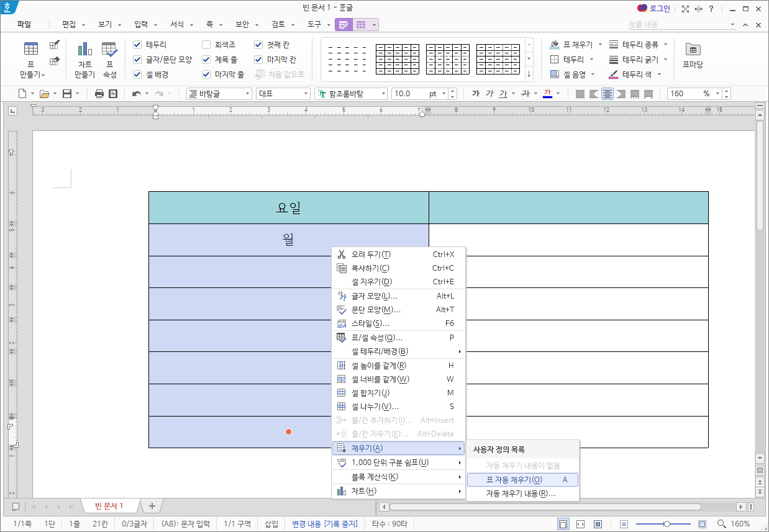Choose 자동 채우기 내용 in submenu
Image resolution: width=769 pixels, height=532 pixels.
(522, 494)
